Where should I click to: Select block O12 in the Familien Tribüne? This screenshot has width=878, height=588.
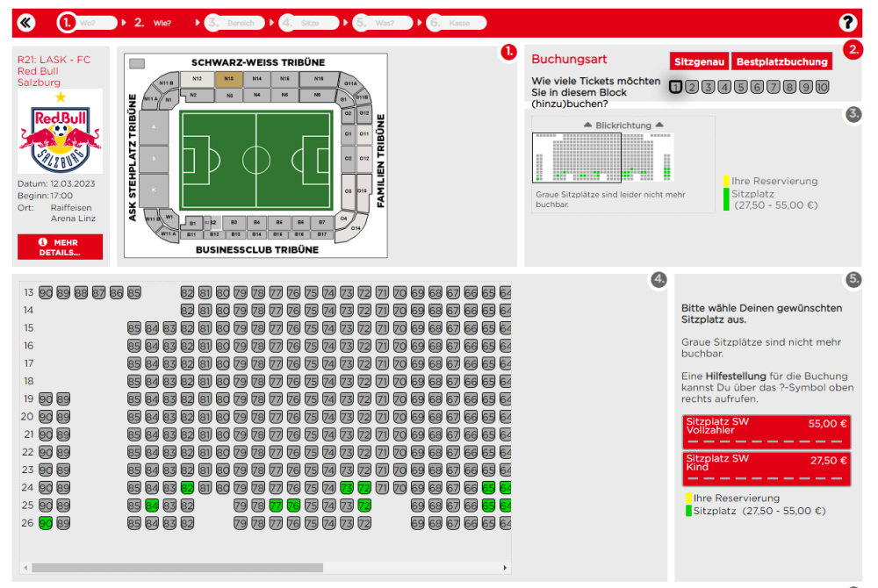[363, 158]
